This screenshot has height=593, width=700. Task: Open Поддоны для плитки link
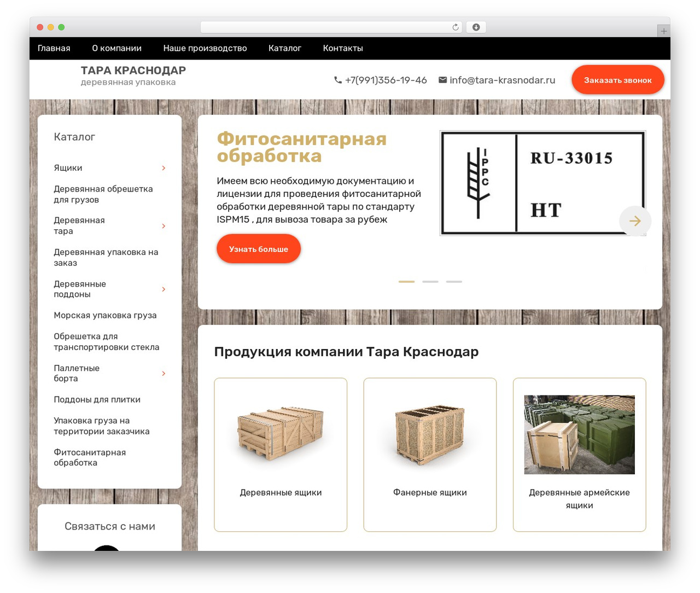[x=97, y=399]
